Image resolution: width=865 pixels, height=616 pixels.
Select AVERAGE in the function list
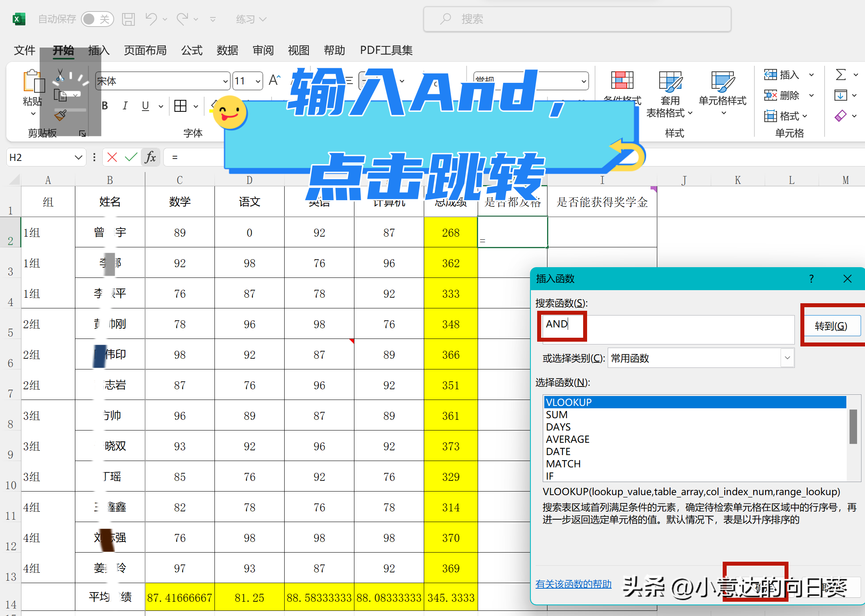coord(695,439)
